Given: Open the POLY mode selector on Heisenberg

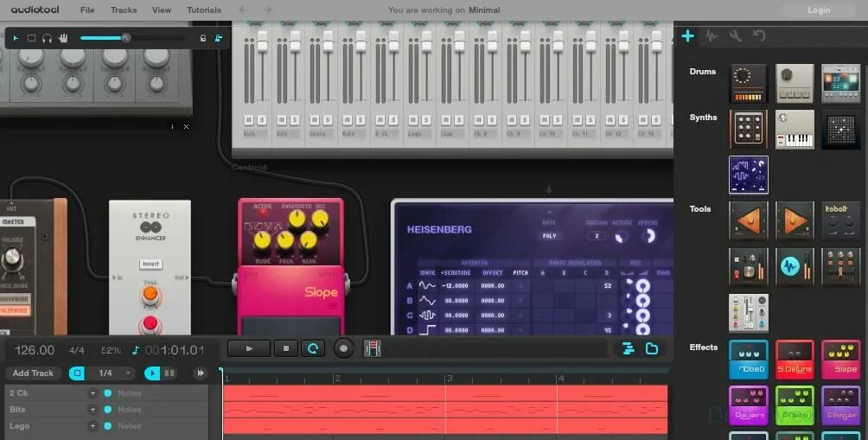Looking at the screenshot, I should [x=549, y=236].
